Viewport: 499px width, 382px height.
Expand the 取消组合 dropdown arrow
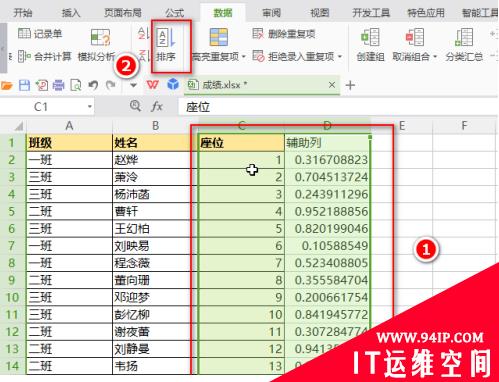434,57
